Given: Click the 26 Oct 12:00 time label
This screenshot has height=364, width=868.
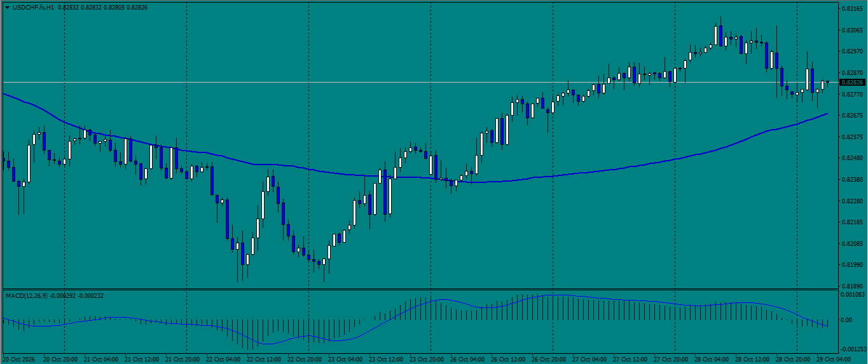Looking at the screenshot, I should click(x=508, y=359).
